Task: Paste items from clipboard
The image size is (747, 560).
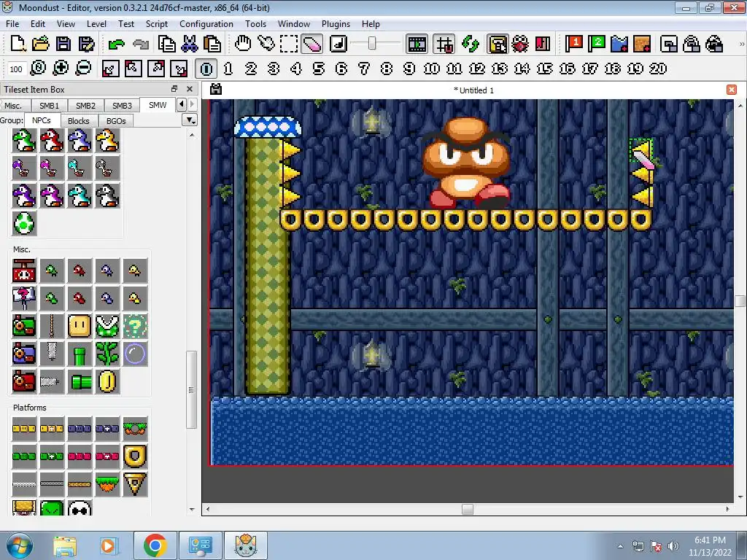Action: 212,44
